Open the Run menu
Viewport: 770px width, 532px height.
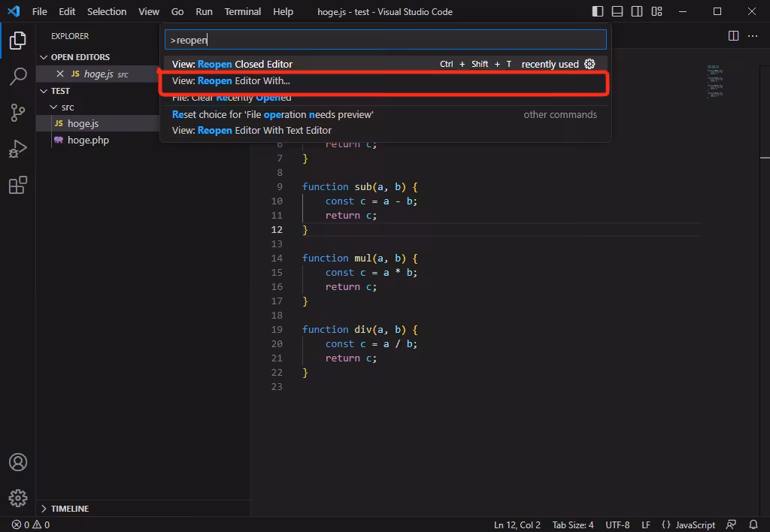click(x=204, y=11)
